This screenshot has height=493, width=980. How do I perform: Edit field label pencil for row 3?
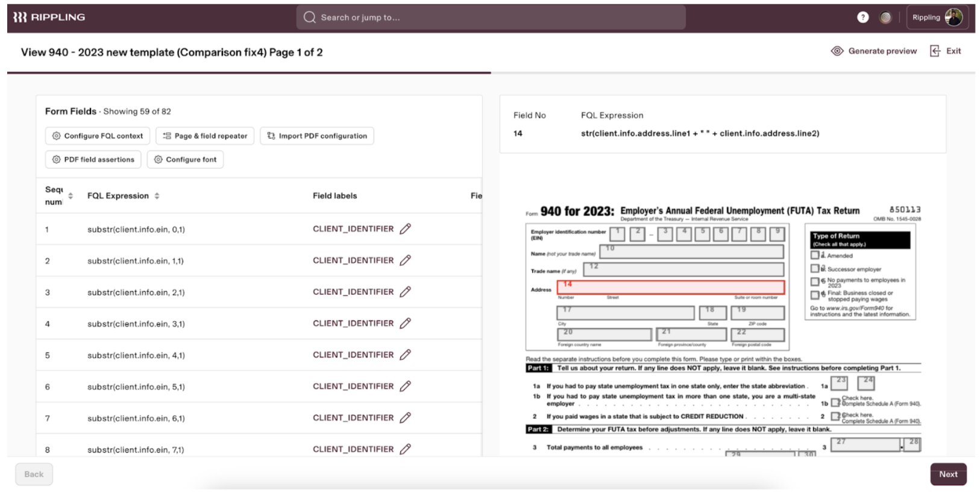click(406, 292)
